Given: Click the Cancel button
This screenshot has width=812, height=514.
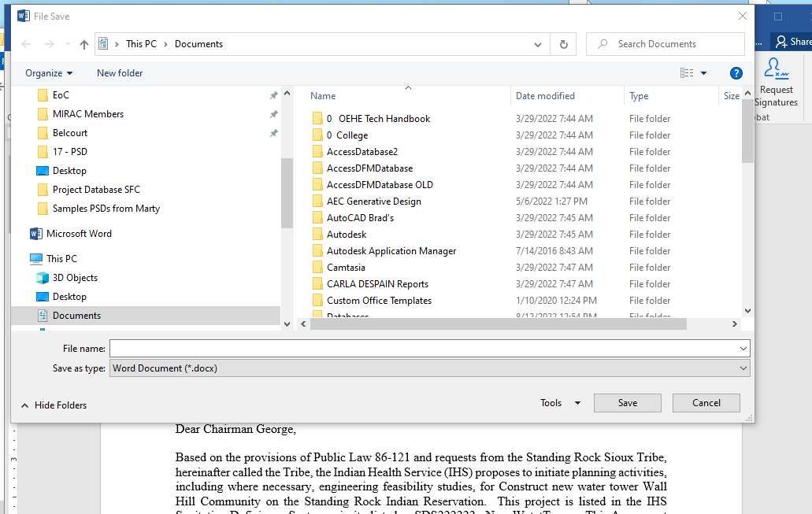Looking at the screenshot, I should pos(706,403).
